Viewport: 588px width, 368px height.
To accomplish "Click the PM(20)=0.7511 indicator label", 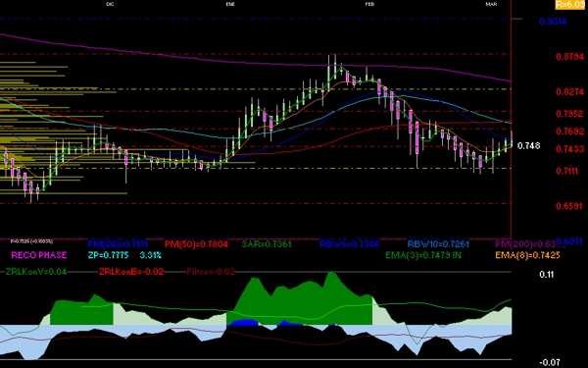I will point(118,244).
